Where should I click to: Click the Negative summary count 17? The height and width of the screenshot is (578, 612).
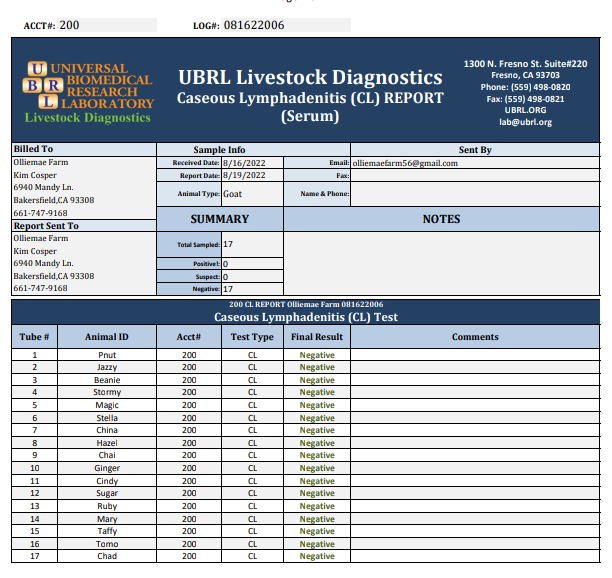coord(228,289)
